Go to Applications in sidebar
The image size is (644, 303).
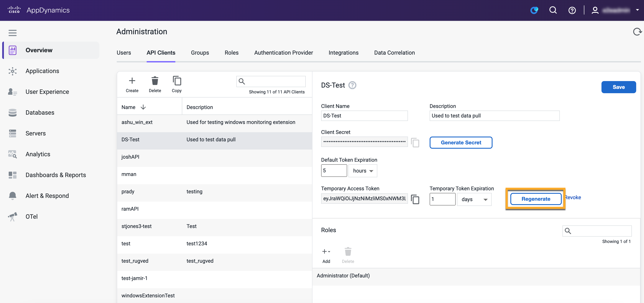tap(42, 71)
